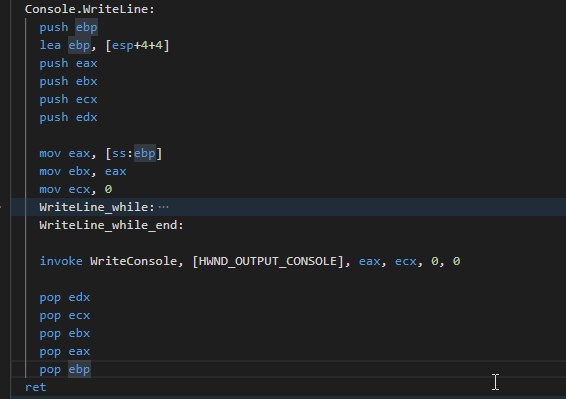Click the 'pop ebp' line

[65, 370]
